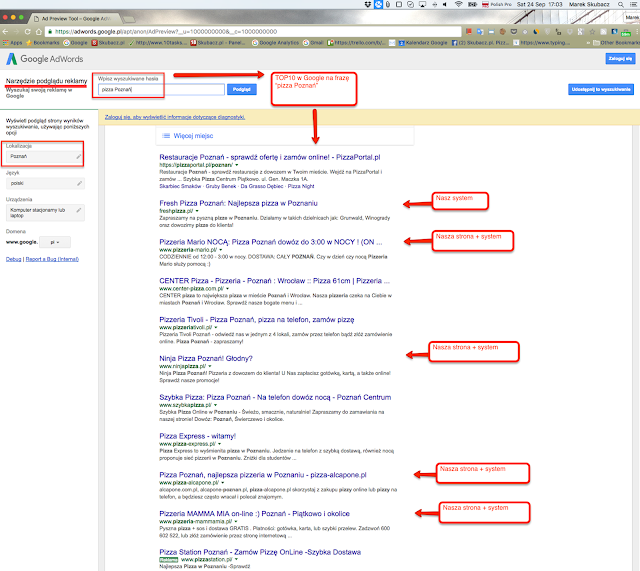The width and height of the screenshot is (640, 571).
Task: Open the Kalendarz Google bookmark
Action: tap(422, 42)
